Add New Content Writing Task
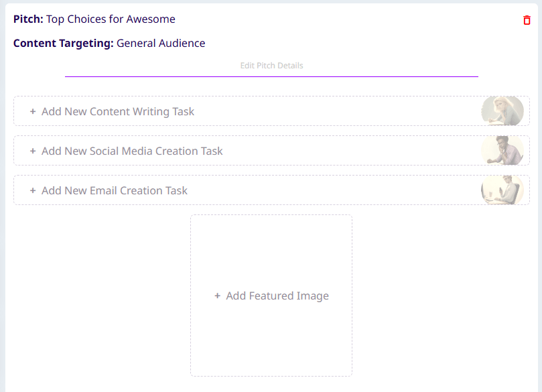Image resolution: width=542 pixels, height=392 pixels. coord(118,111)
